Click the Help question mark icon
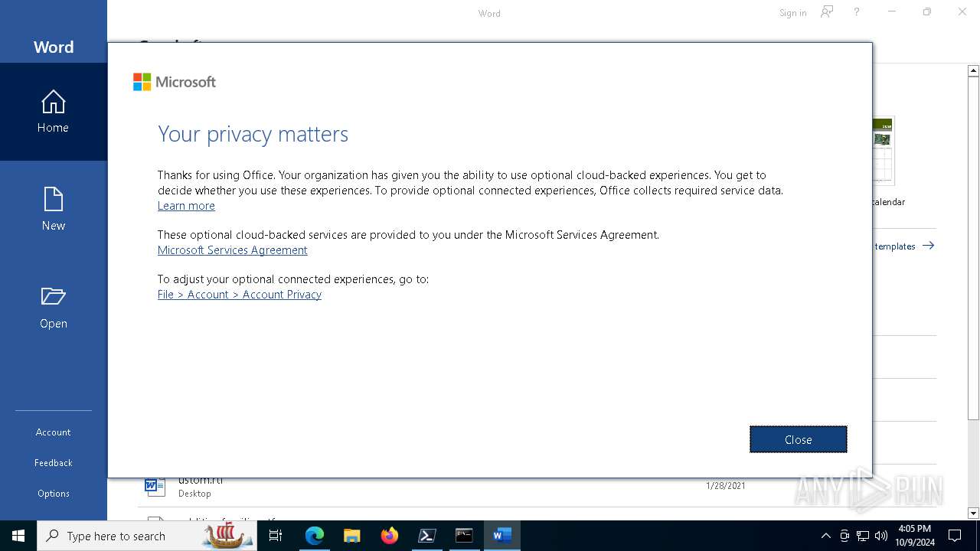The image size is (980, 551). click(857, 12)
